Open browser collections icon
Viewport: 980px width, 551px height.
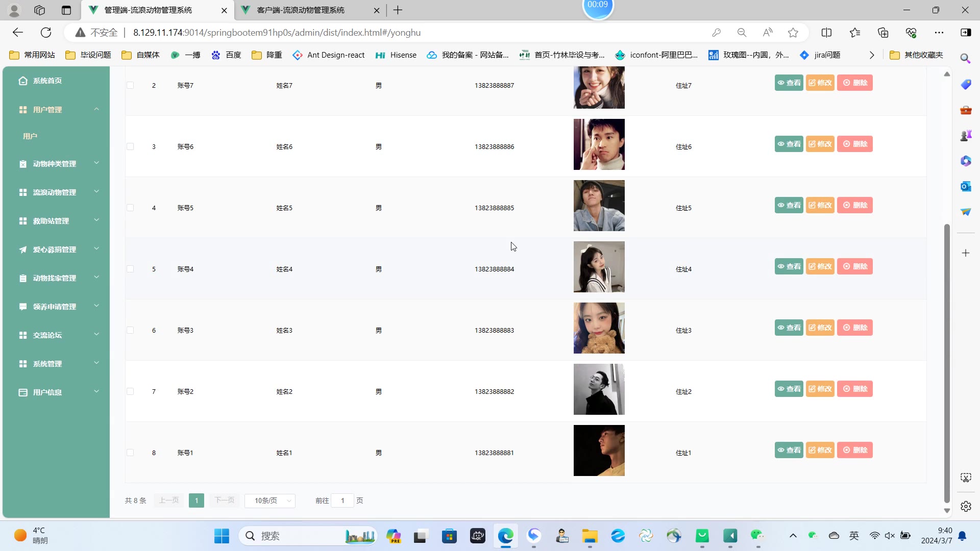[883, 33]
